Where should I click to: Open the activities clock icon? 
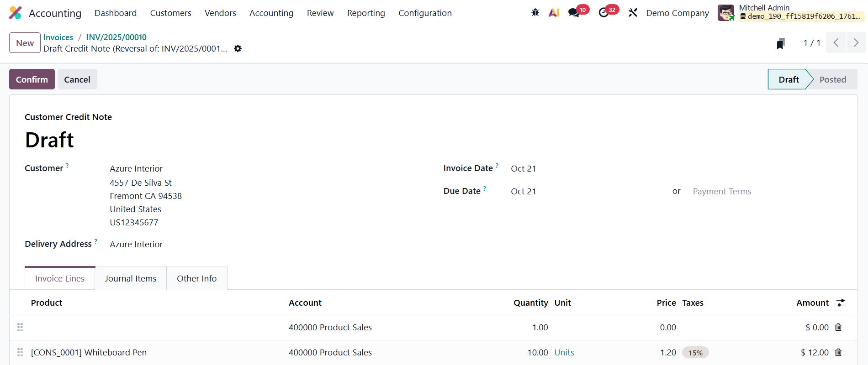pyautogui.click(x=603, y=13)
